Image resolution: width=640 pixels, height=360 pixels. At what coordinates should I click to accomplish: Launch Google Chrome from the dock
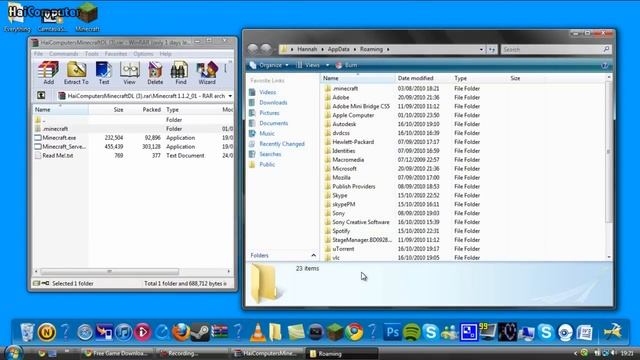[x=354, y=332]
